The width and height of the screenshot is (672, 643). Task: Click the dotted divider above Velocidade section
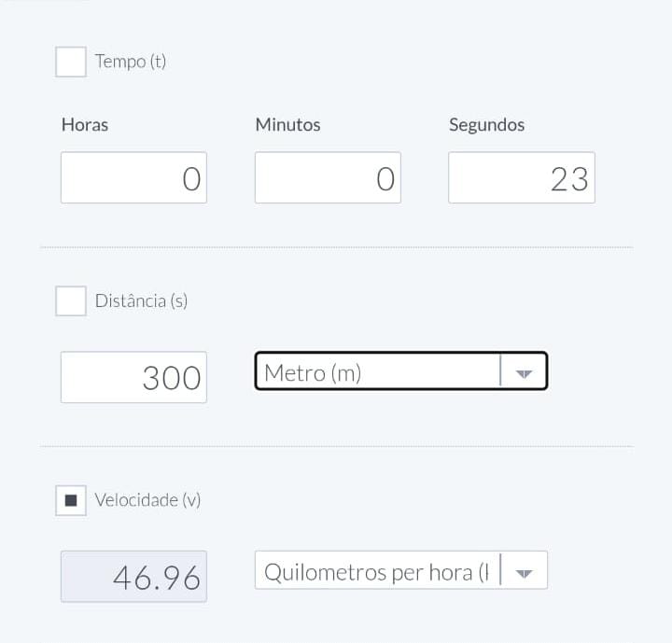[336, 446]
